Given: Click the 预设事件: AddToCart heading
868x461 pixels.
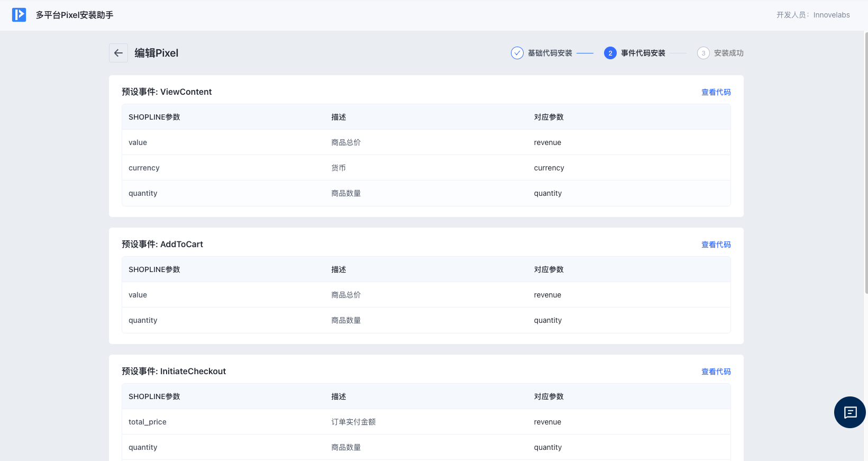Looking at the screenshot, I should 162,244.
